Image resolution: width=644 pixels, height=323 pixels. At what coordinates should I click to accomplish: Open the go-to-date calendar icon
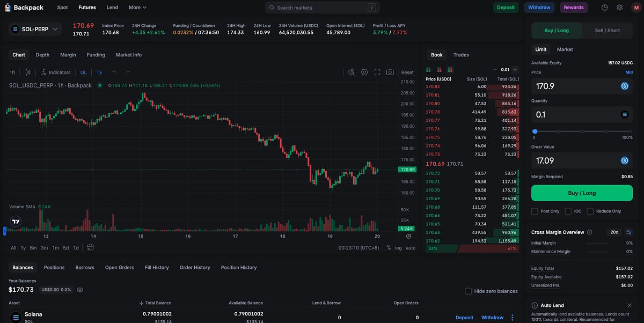pyautogui.click(x=90, y=247)
